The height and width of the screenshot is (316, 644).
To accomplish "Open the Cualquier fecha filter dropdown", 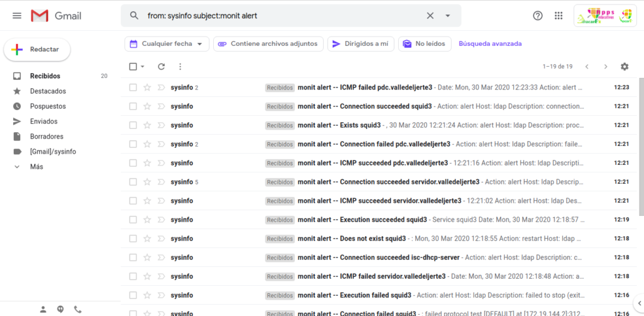I will point(167,44).
